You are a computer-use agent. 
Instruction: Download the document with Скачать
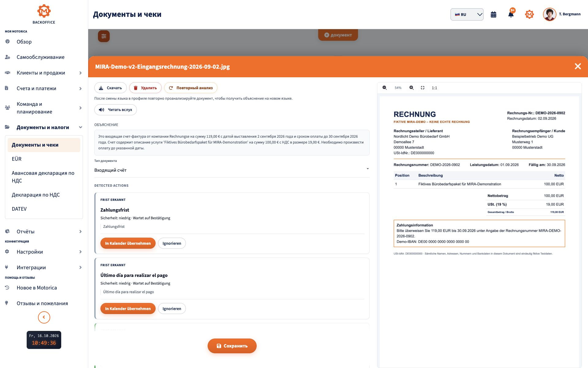pos(110,88)
